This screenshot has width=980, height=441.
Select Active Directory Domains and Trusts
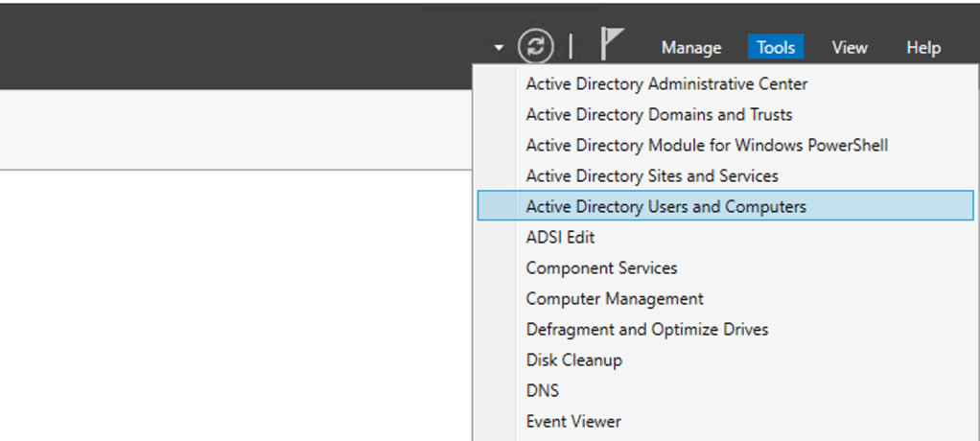pyautogui.click(x=659, y=115)
